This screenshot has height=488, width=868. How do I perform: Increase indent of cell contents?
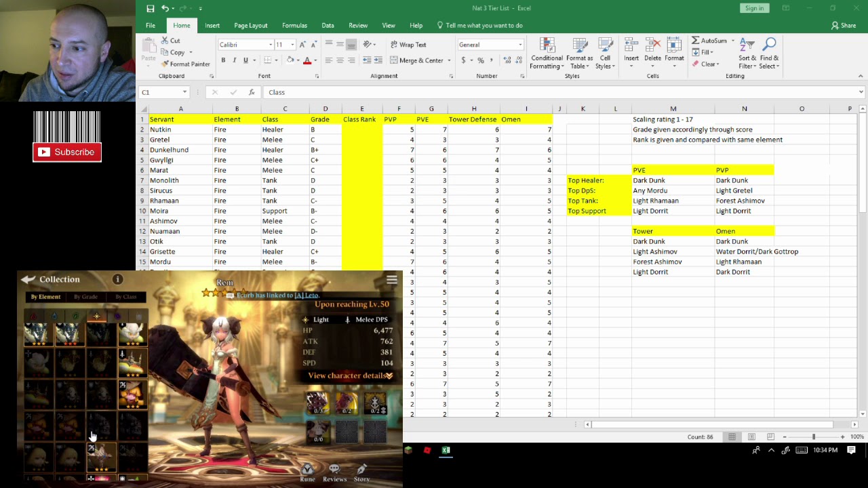pos(379,60)
